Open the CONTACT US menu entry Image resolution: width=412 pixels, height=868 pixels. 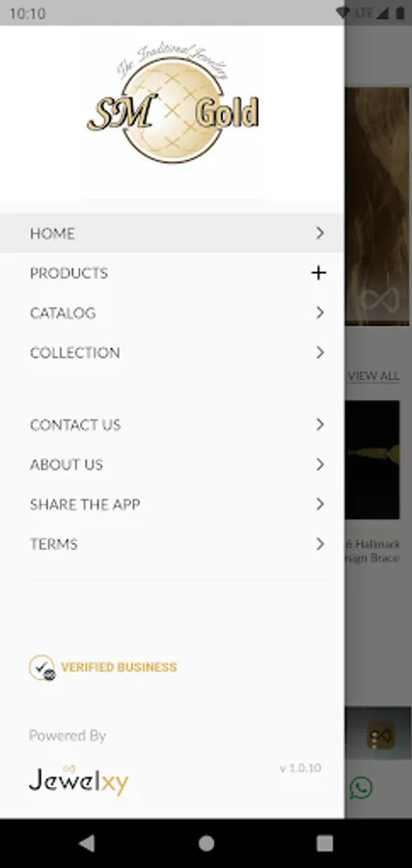pos(172,424)
